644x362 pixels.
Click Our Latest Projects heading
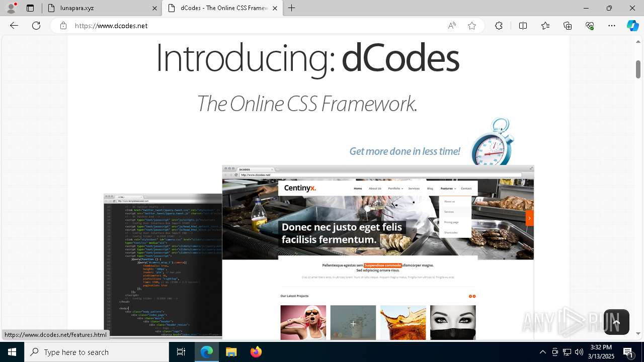294,296
